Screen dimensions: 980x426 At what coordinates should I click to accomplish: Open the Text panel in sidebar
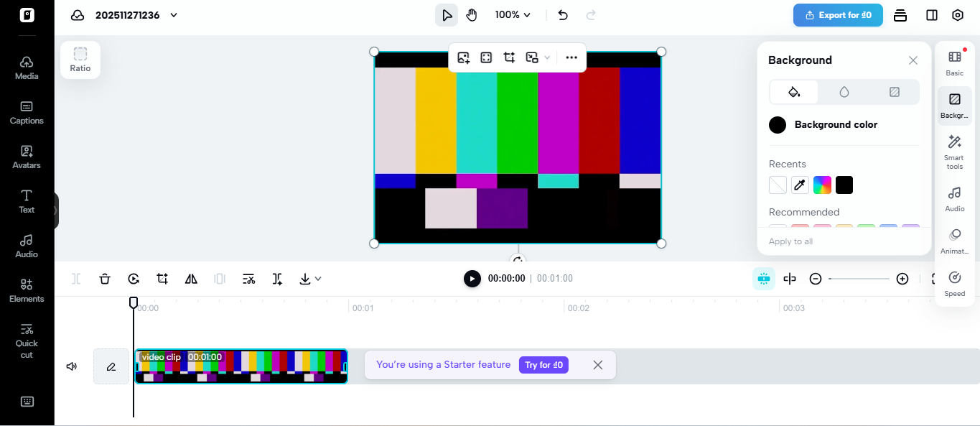point(27,201)
